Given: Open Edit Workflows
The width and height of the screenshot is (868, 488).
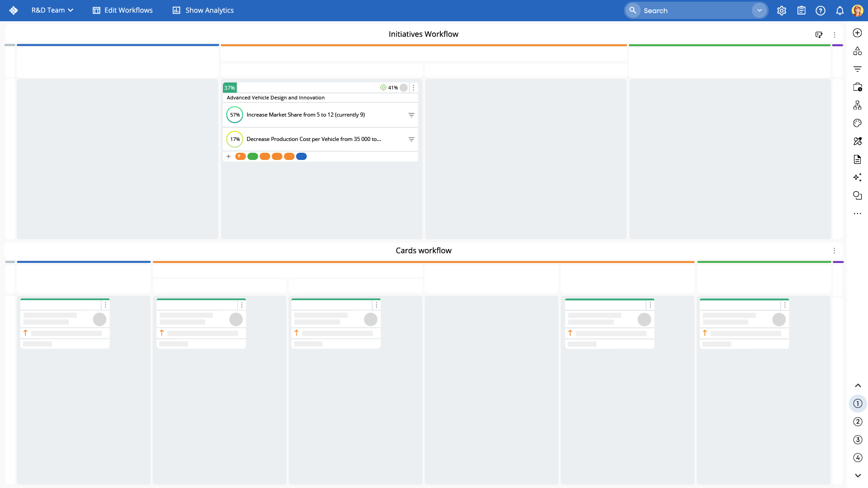Looking at the screenshot, I should pyautogui.click(x=123, y=10).
